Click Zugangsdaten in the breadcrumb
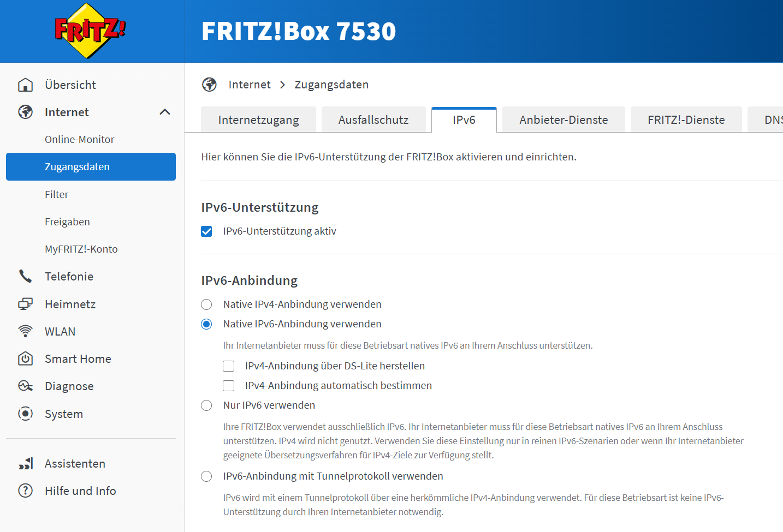The image size is (783, 532). (331, 85)
